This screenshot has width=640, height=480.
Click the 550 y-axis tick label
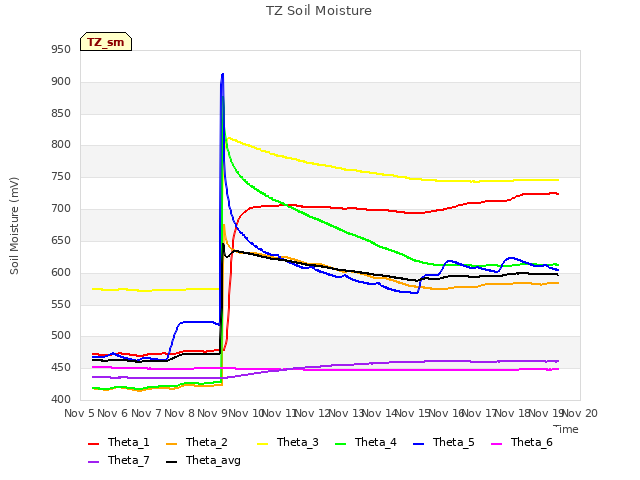pyautogui.click(x=61, y=304)
